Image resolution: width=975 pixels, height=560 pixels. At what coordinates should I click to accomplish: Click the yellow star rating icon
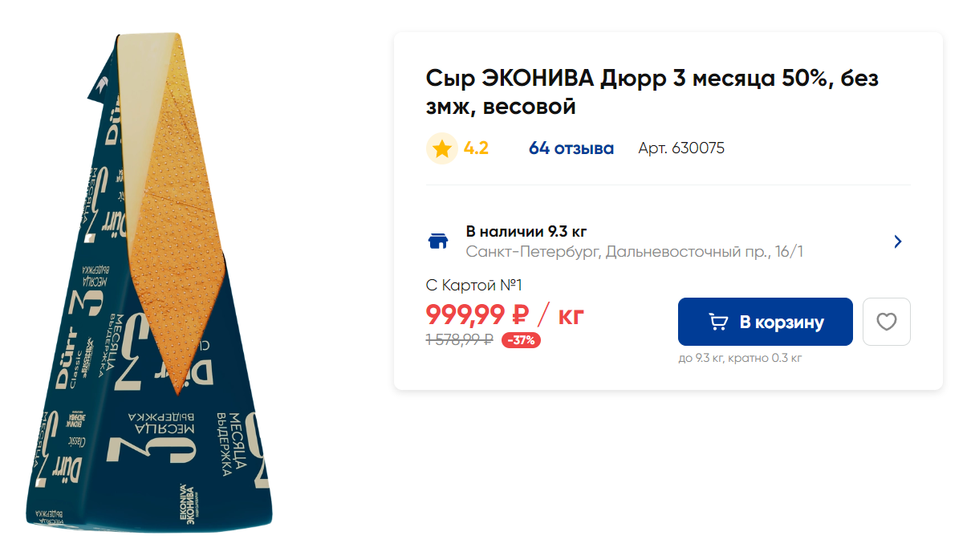pos(441,148)
